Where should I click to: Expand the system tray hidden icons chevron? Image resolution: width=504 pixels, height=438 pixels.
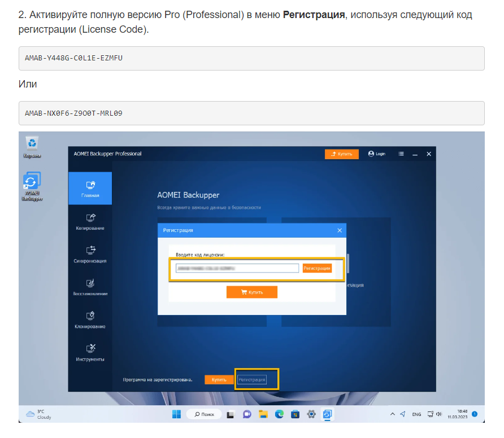[393, 414]
